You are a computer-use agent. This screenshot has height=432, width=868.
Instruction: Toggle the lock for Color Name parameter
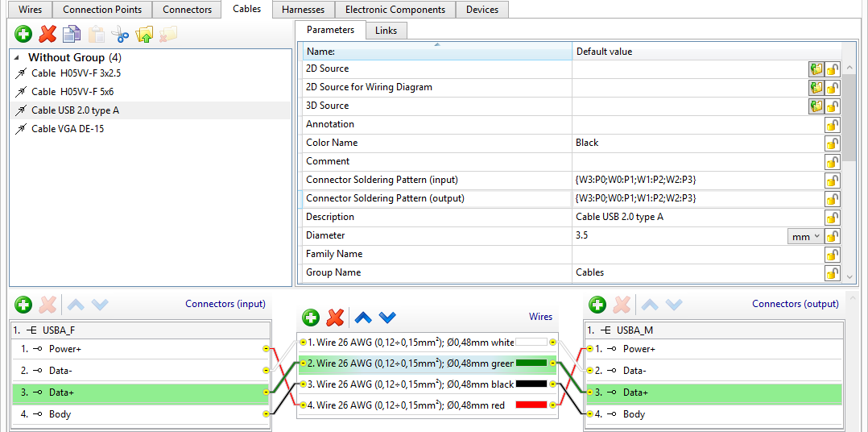tap(832, 143)
